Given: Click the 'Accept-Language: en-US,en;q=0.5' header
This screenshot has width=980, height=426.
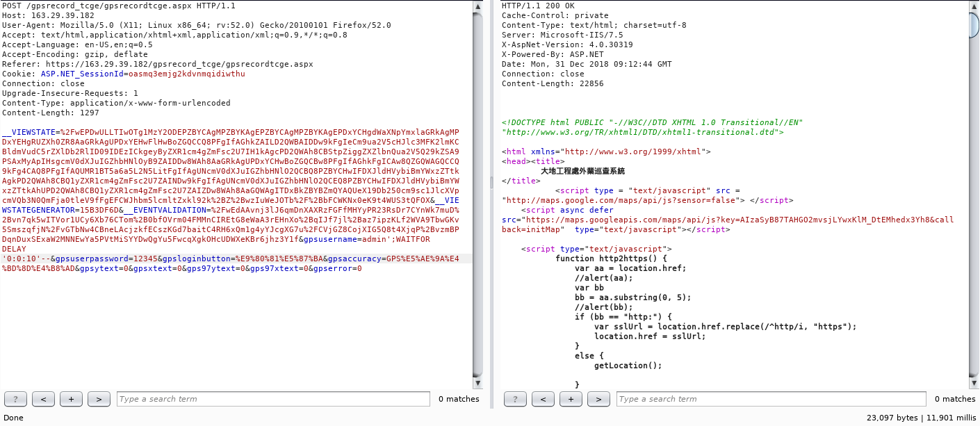Looking at the screenshot, I should 77,44.
